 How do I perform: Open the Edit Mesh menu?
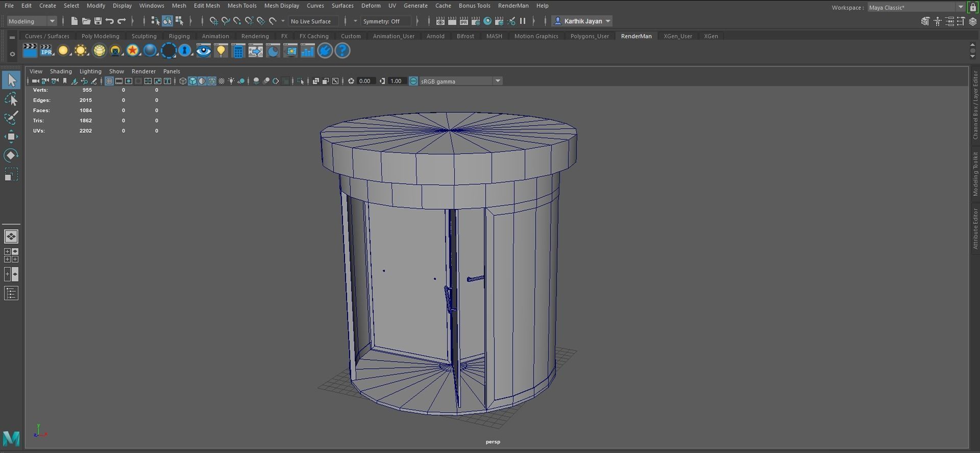tap(207, 6)
